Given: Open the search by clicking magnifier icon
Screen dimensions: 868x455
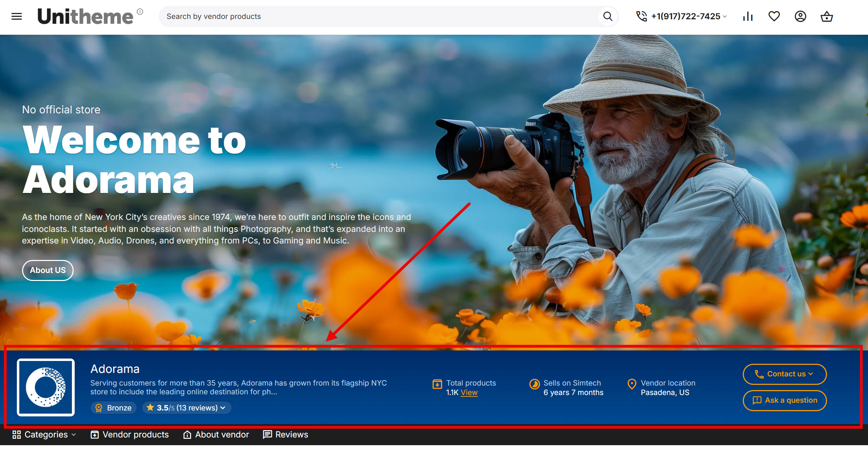Looking at the screenshot, I should (608, 16).
